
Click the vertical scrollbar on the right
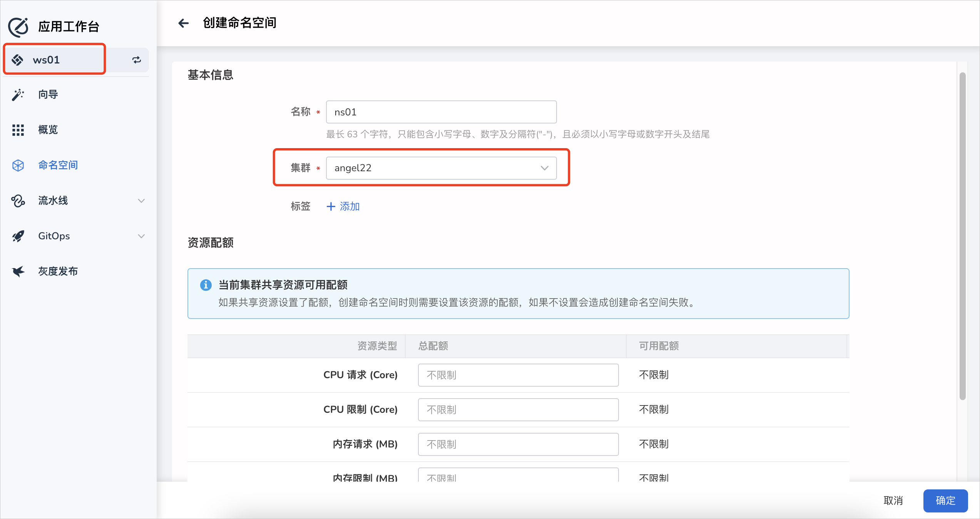(x=963, y=236)
